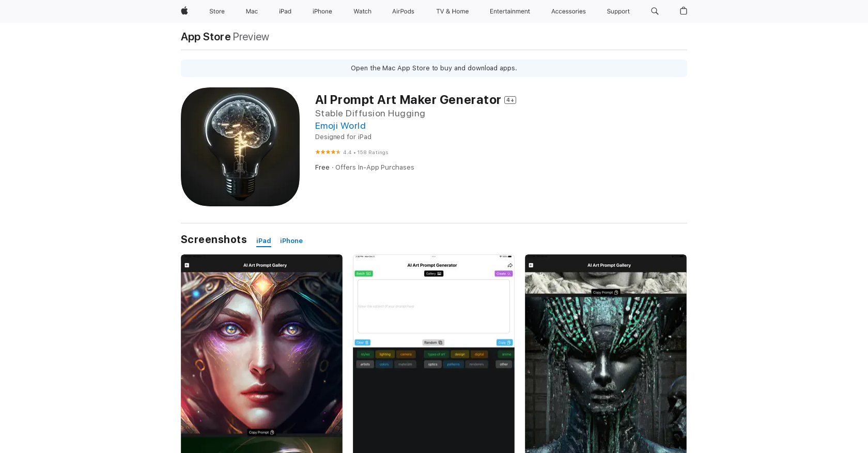Click the 'Stable Diffusion Hugging' subtitle
Image resolution: width=868 pixels, height=453 pixels.
pyautogui.click(x=370, y=113)
